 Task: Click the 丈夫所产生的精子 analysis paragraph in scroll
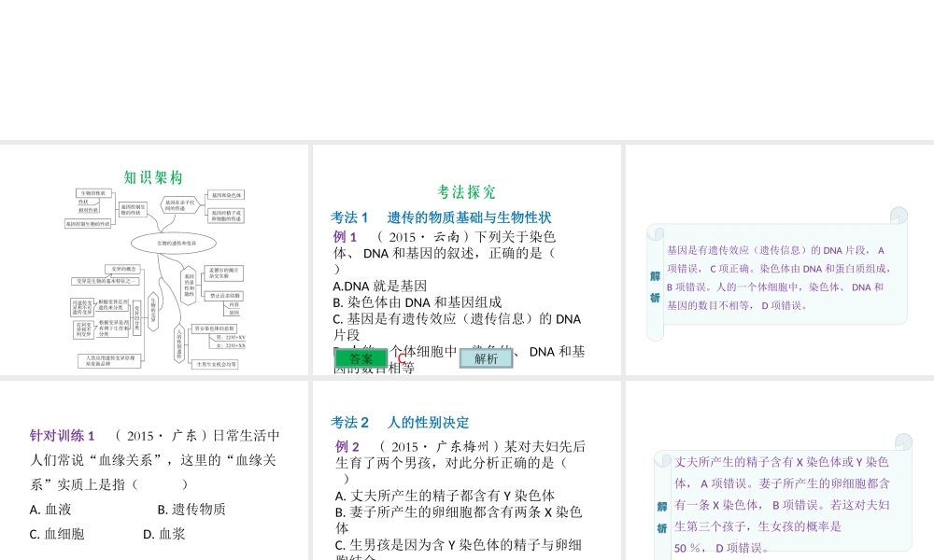(782, 505)
